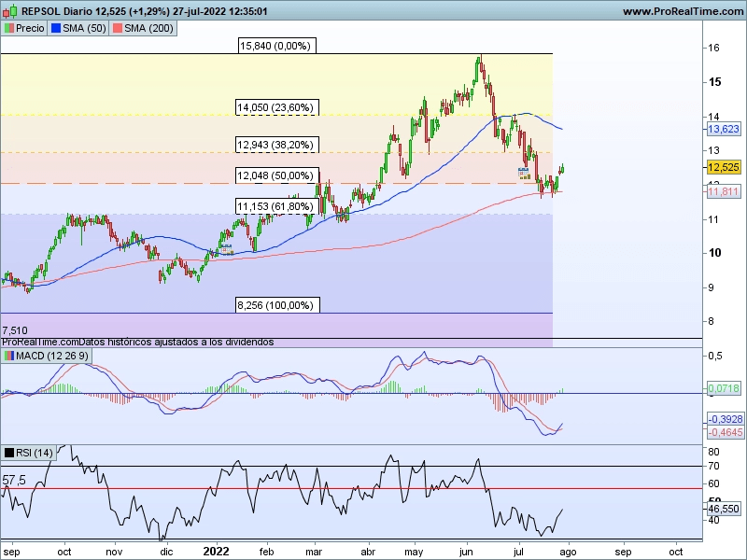Open the event marker icon near January 2022

pyautogui.click(x=226, y=249)
